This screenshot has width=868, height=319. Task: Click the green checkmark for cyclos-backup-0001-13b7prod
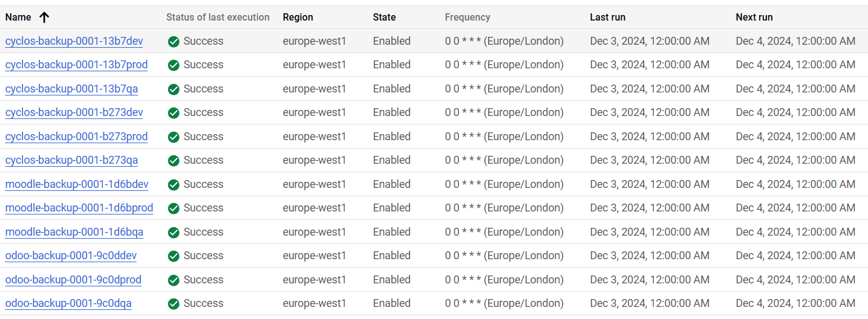174,65
